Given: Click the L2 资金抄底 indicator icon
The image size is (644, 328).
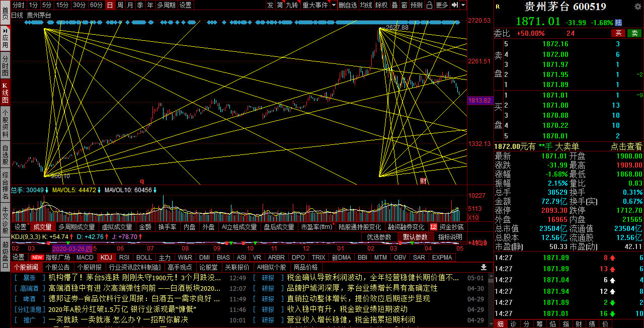Looking at the screenshot, I should (x=434, y=227).
